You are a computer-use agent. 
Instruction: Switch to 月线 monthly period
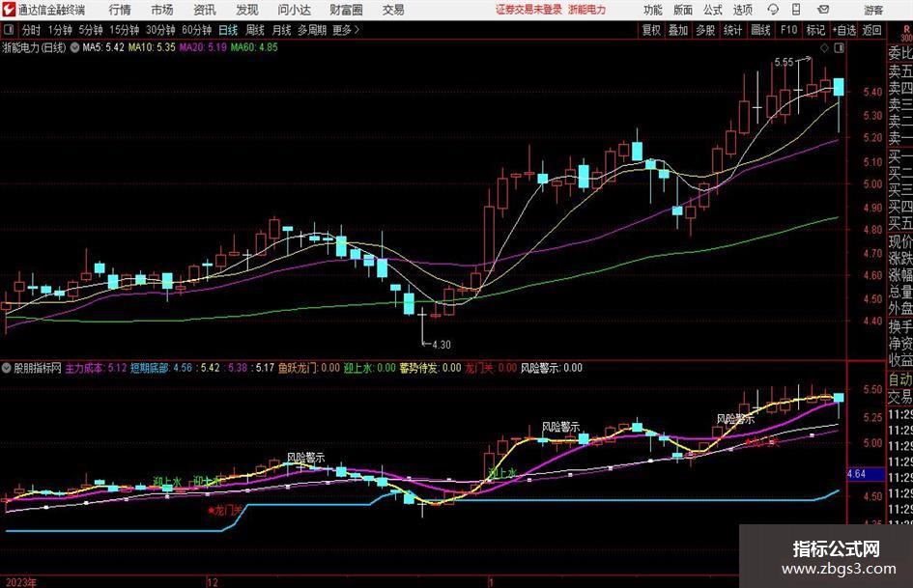pos(282,30)
